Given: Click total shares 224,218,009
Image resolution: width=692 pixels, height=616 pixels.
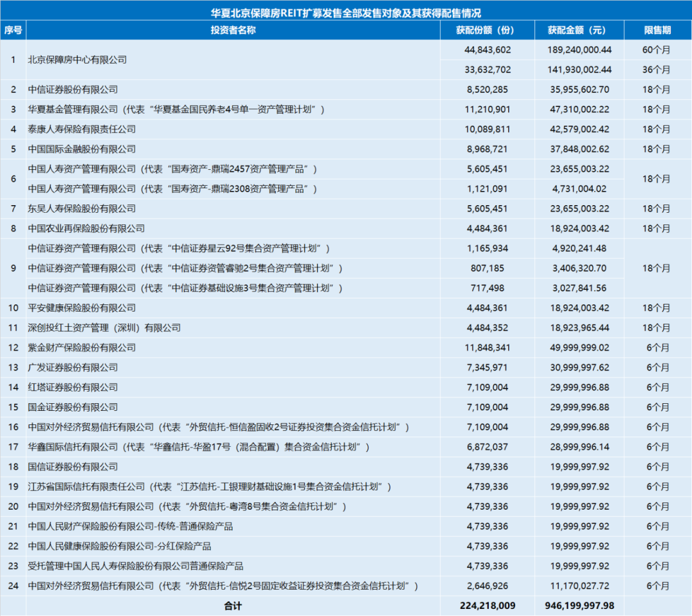Looking at the screenshot, I should [x=487, y=606].
